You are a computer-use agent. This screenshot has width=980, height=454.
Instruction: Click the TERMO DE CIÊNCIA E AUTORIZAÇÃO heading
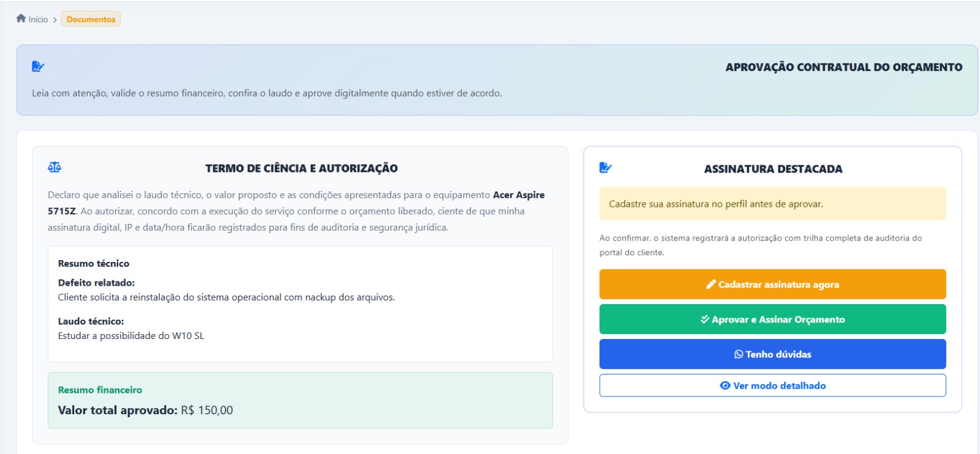pos(301,168)
